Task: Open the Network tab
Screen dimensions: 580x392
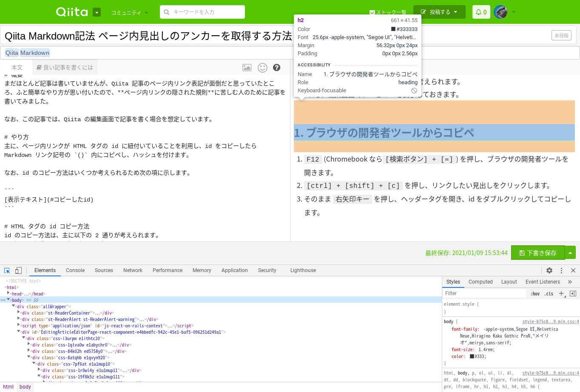Action: point(133,270)
